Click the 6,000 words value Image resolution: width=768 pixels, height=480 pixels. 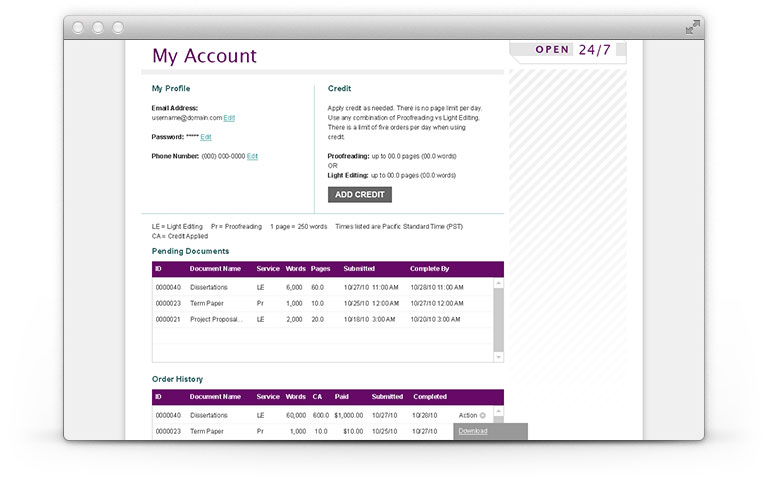click(294, 288)
